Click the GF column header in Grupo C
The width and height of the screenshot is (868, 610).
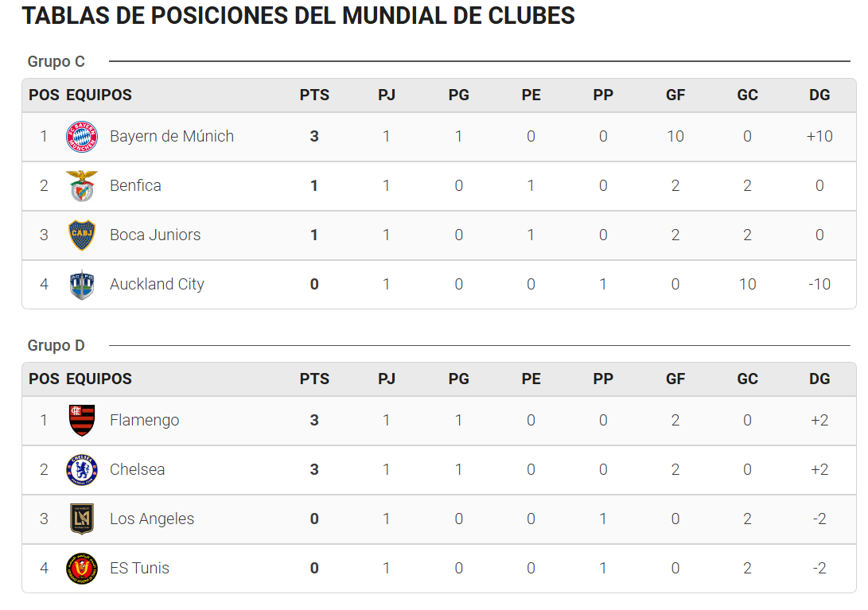675,95
